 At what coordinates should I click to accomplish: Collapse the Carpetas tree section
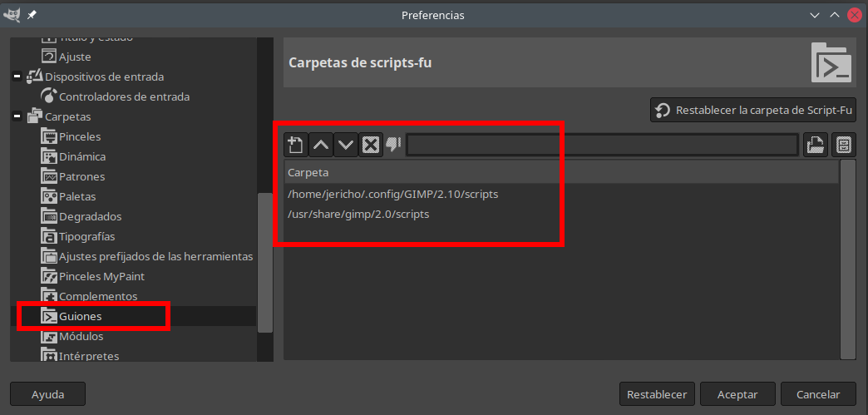[x=17, y=116]
